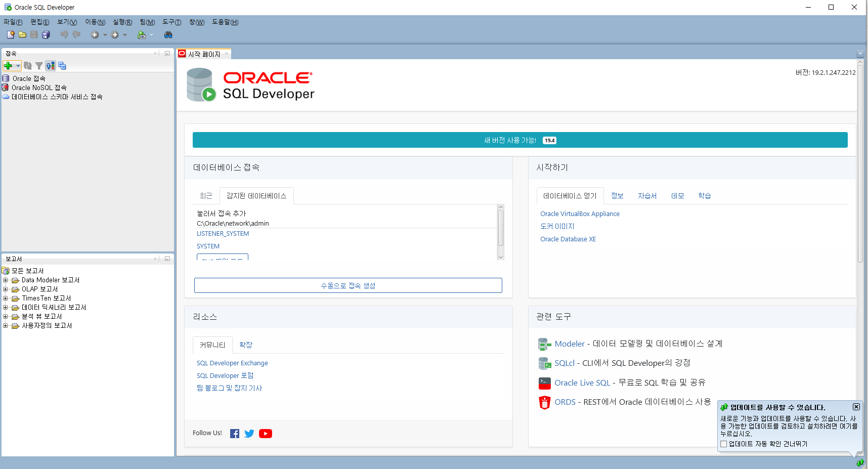
Task: Open the SQL Developer Exchange link
Action: click(232, 363)
